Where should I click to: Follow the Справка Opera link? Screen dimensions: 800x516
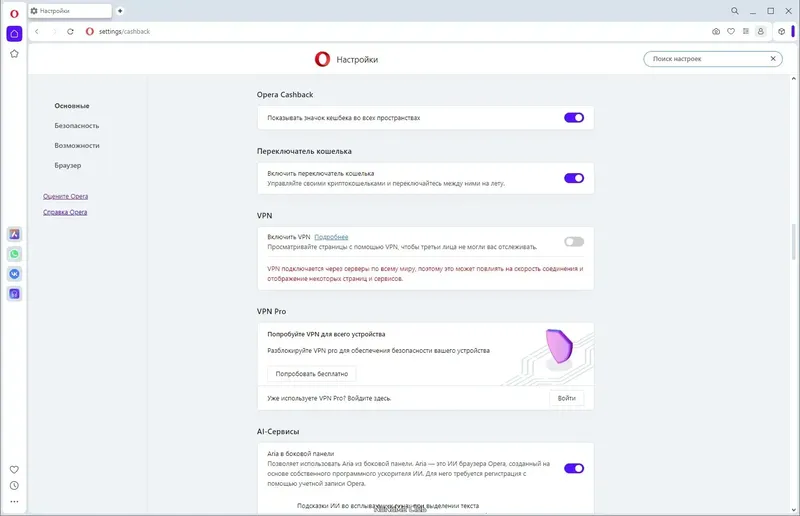point(65,212)
